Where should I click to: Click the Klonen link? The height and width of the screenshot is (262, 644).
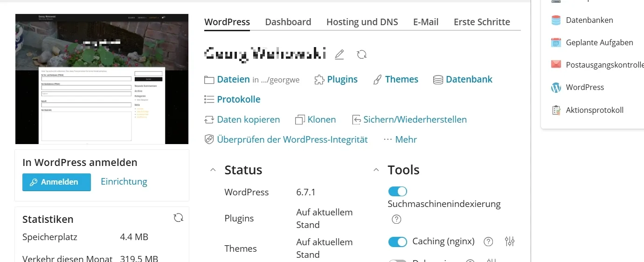coord(322,120)
